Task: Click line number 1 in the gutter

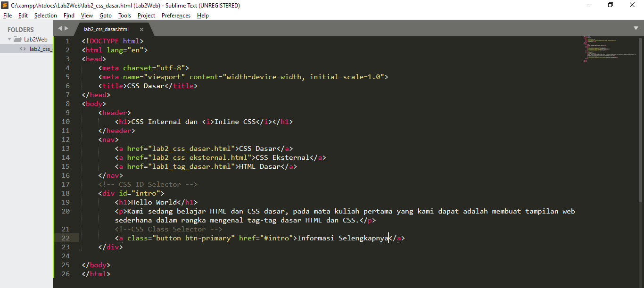Action: tap(67, 41)
